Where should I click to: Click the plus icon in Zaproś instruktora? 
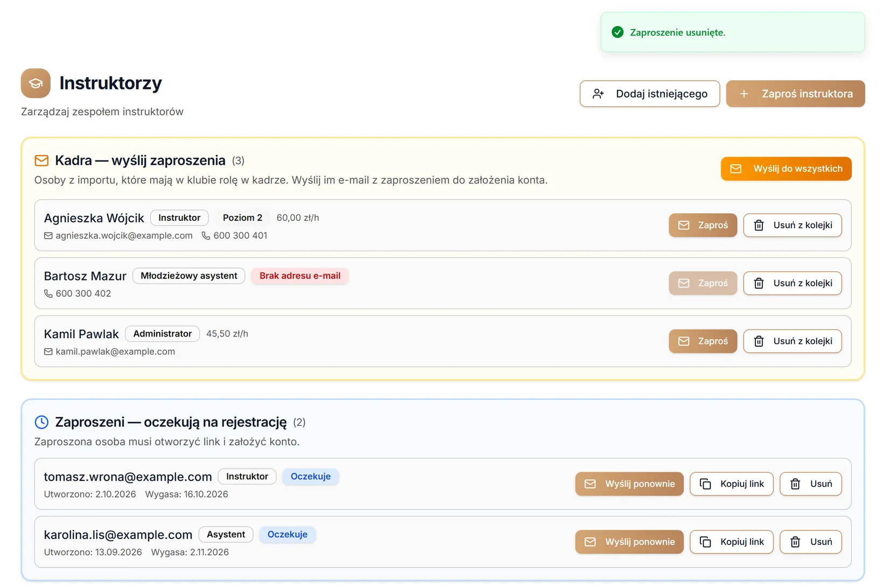click(x=744, y=94)
